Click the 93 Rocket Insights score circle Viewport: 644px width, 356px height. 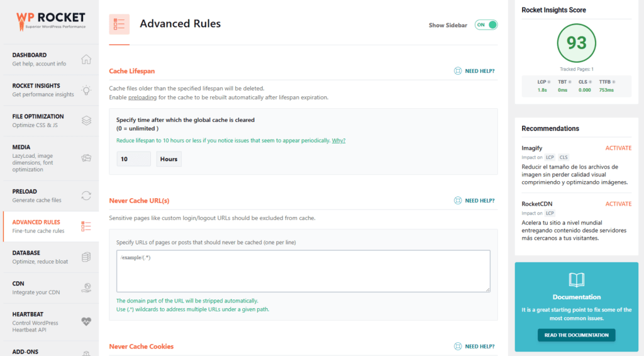(576, 43)
